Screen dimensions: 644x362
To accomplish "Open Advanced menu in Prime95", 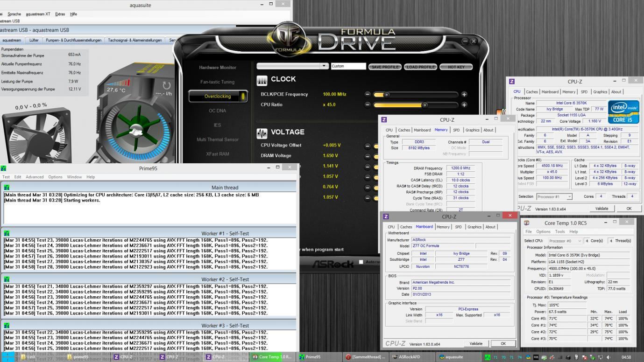I will pyautogui.click(x=35, y=177).
